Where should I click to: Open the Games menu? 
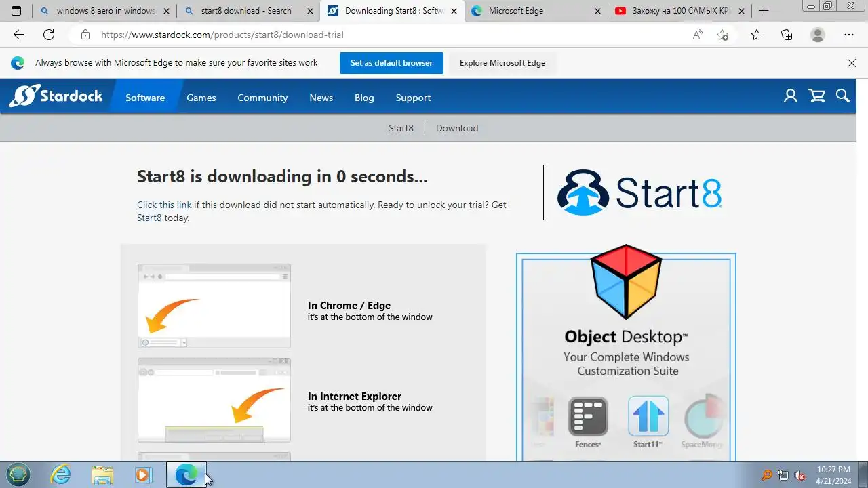point(201,98)
